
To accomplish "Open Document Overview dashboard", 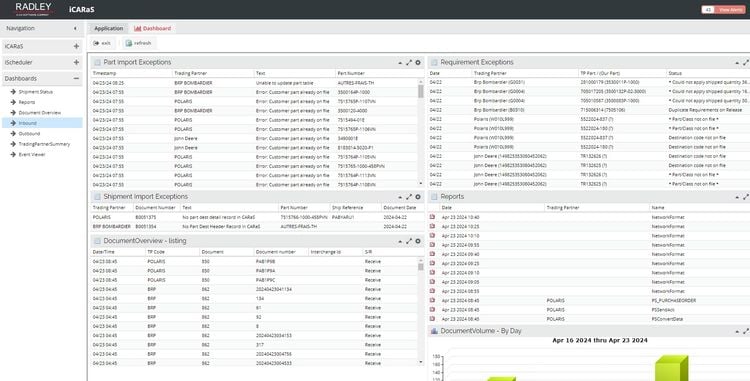I will click(x=40, y=113).
